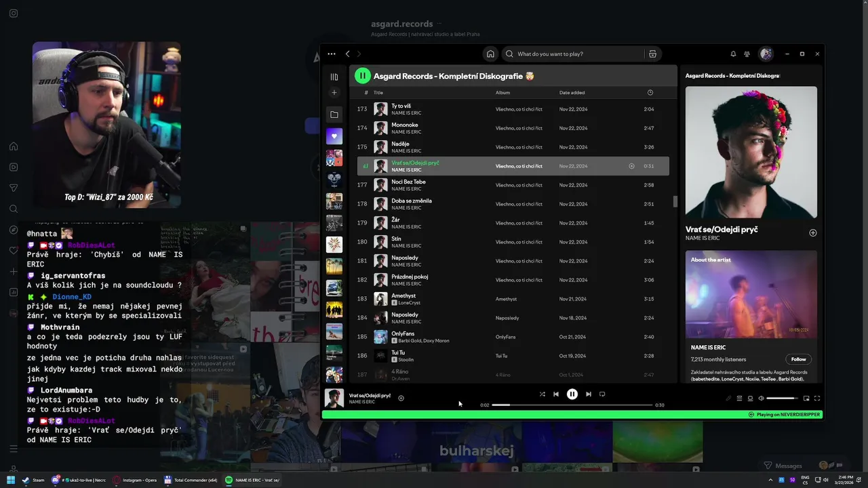Click the tracklist vertical scrollbar

[x=675, y=201]
